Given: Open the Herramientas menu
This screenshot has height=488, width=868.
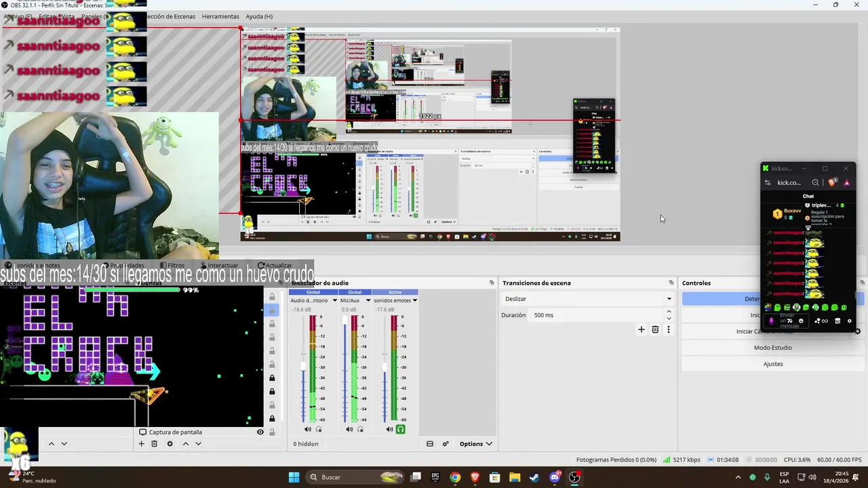Looking at the screenshot, I should (x=220, y=16).
